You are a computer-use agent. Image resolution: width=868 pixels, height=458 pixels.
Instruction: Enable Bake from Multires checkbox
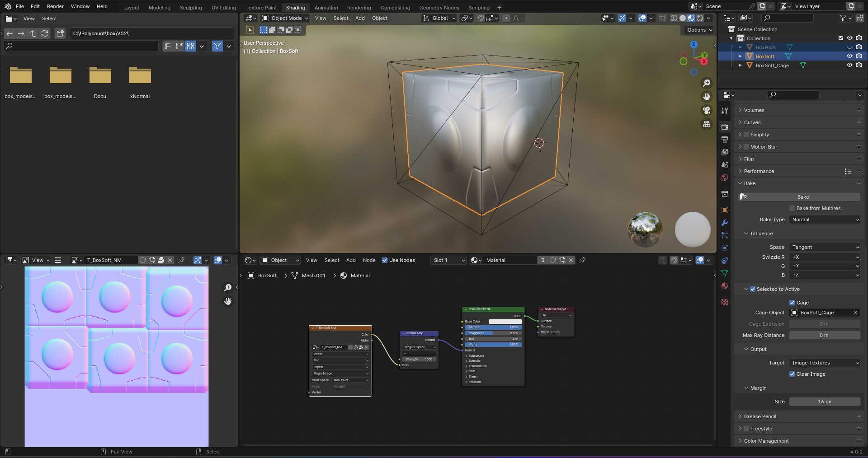[x=792, y=208]
